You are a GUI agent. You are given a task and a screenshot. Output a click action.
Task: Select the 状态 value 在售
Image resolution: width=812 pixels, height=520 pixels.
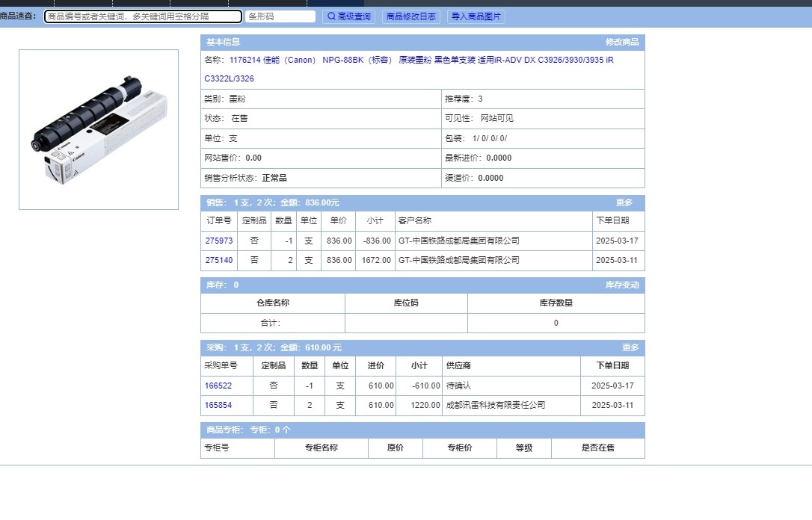point(239,119)
